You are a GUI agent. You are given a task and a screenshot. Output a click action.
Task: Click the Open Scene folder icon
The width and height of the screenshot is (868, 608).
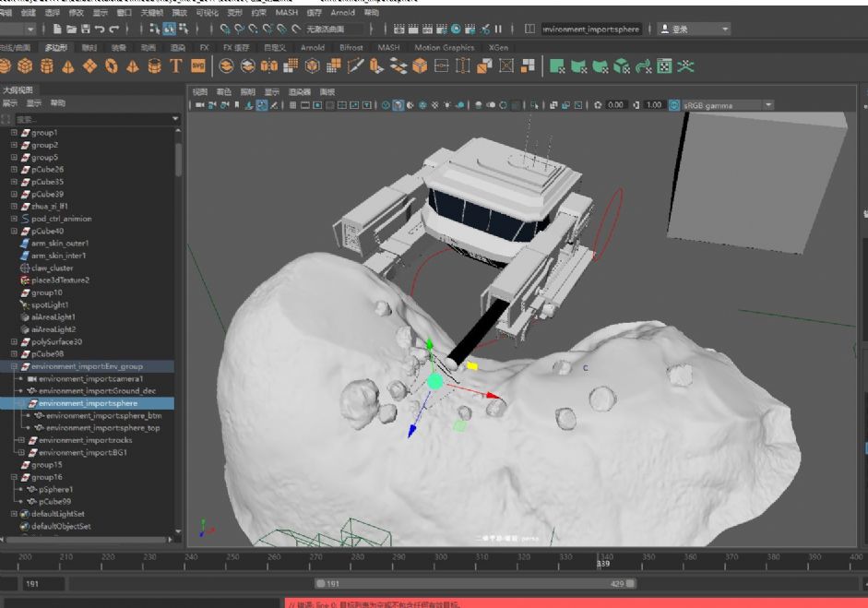(x=71, y=29)
